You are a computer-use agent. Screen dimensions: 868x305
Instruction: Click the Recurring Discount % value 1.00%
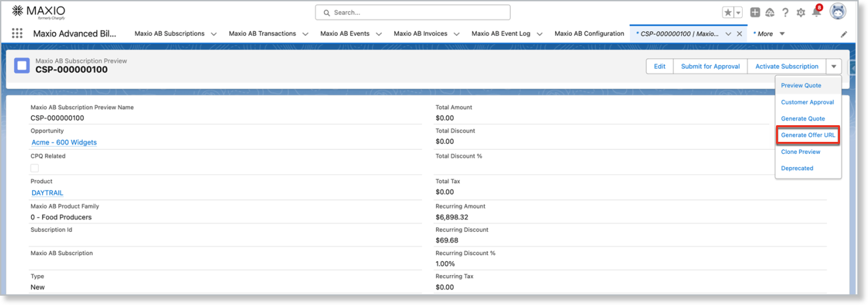click(445, 264)
